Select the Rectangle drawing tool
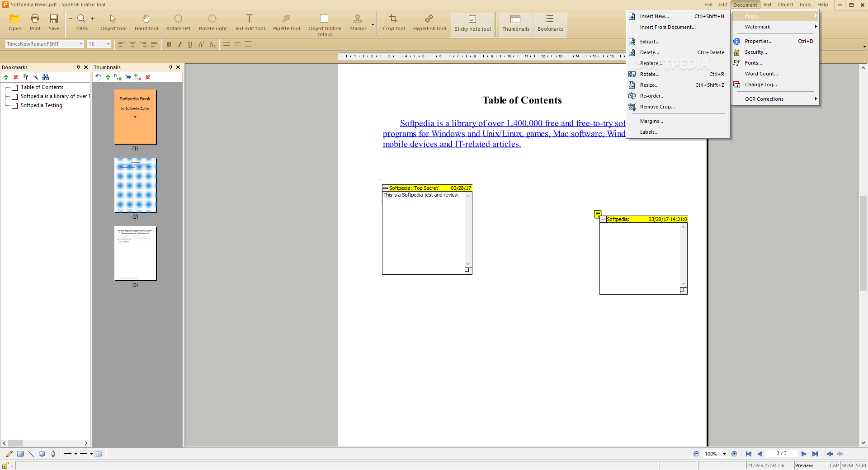Screen dimensions: 868x470 20,454
